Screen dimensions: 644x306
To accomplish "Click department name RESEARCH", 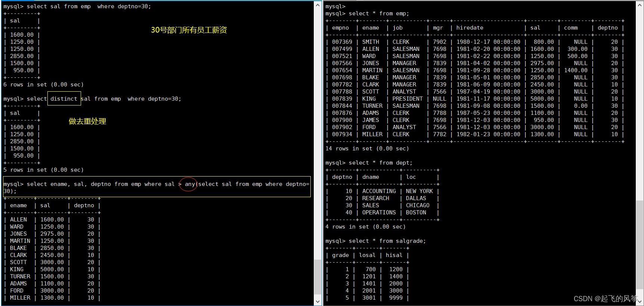I will (375, 198).
